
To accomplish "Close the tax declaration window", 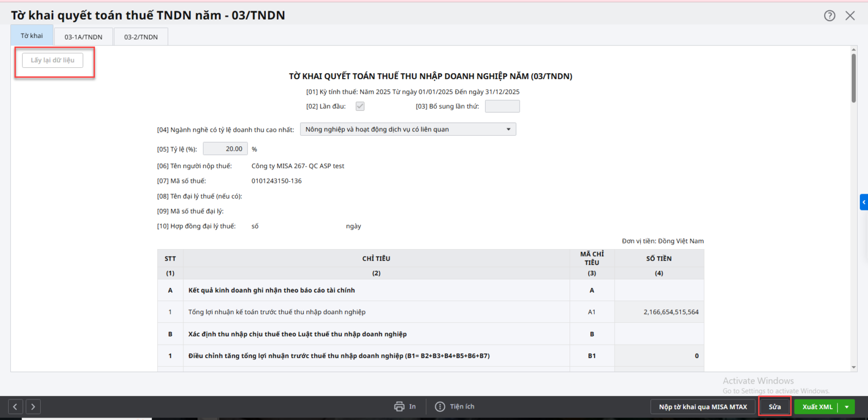I will click(x=850, y=16).
